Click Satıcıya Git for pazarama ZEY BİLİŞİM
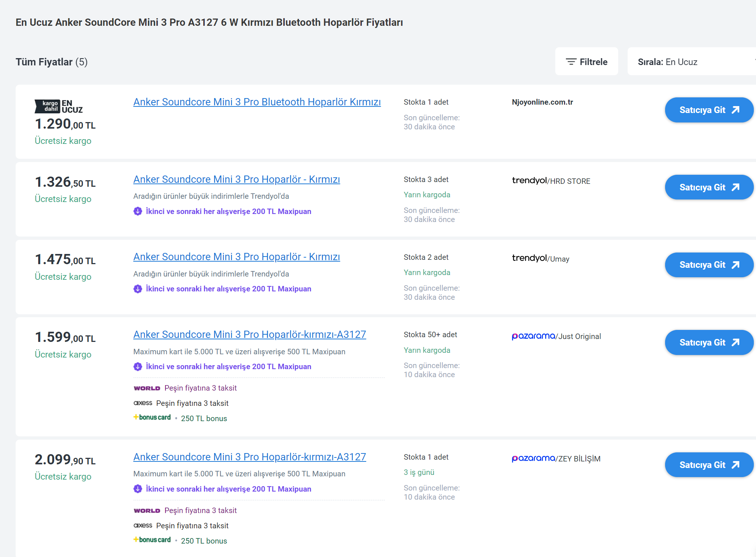756x557 pixels. [709, 465]
